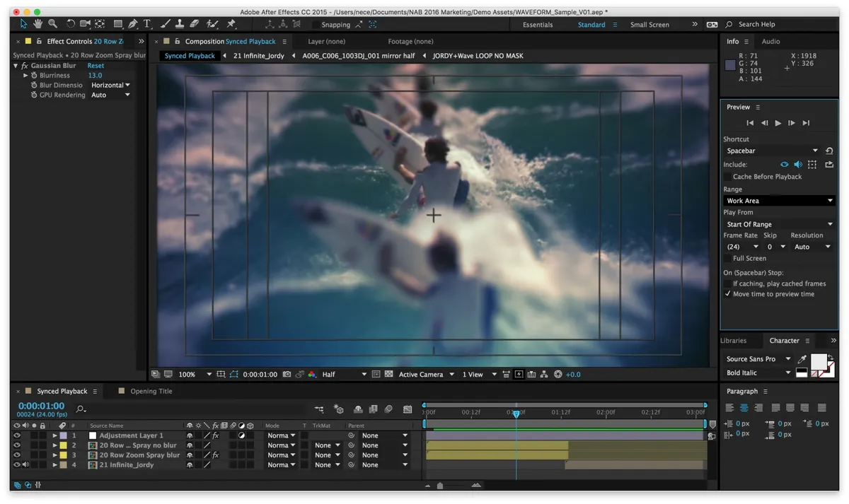The image size is (849, 504).
Task: Hide Adjustment Layer 1 with eye toggle
Action: [x=16, y=435]
